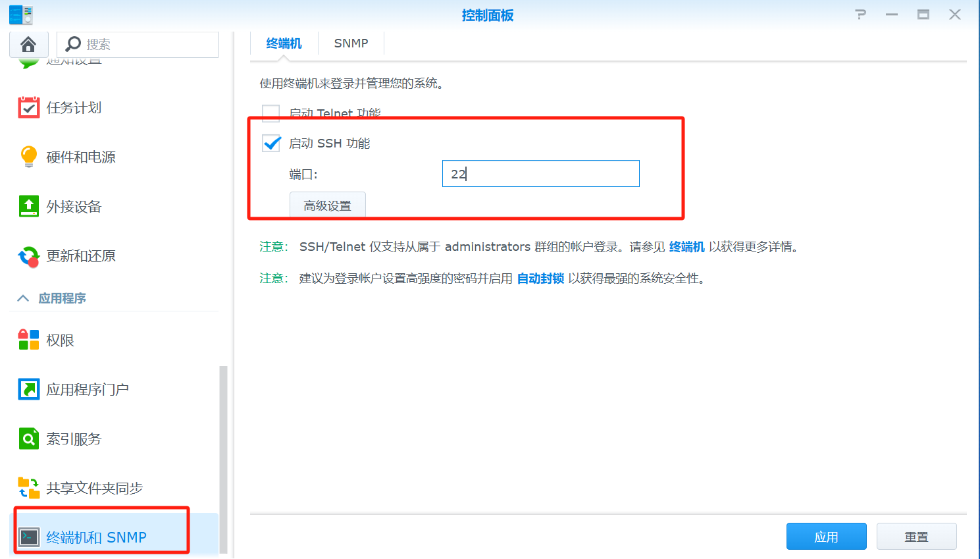Switch to the SNMP tab

tap(351, 43)
